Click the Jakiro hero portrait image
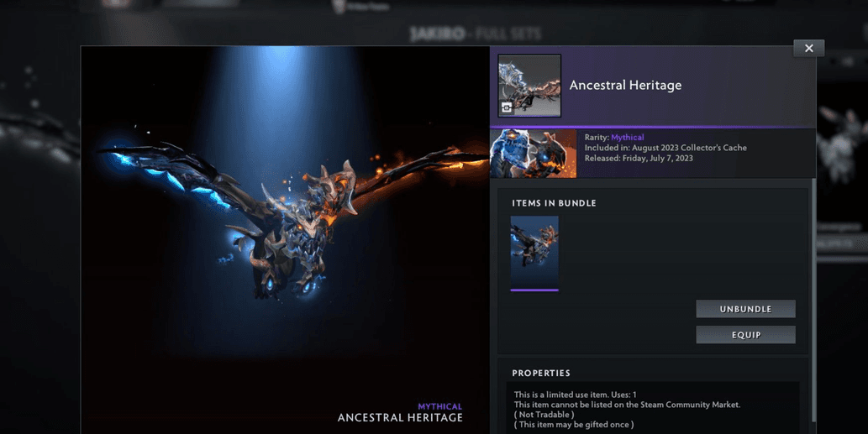The width and height of the screenshot is (868, 434). point(534,154)
